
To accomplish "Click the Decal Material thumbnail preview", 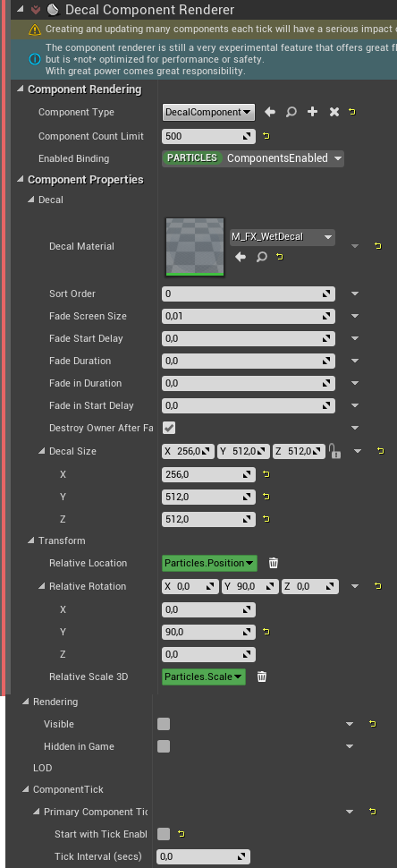I will [195, 246].
